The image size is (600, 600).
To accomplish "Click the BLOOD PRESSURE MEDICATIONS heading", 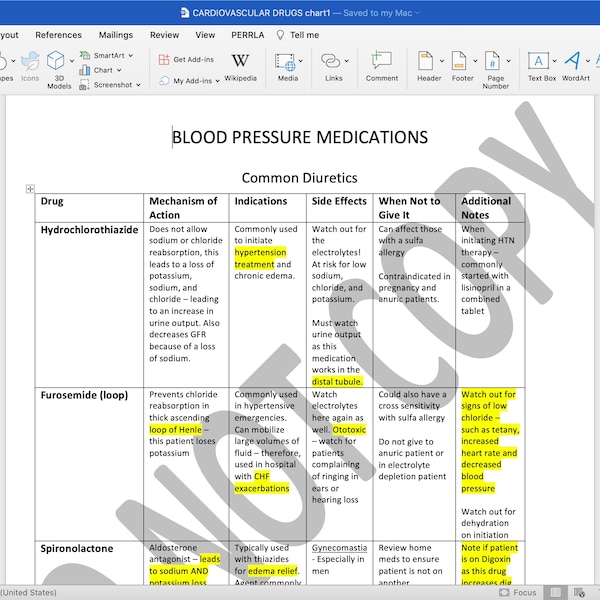I will tap(300, 137).
